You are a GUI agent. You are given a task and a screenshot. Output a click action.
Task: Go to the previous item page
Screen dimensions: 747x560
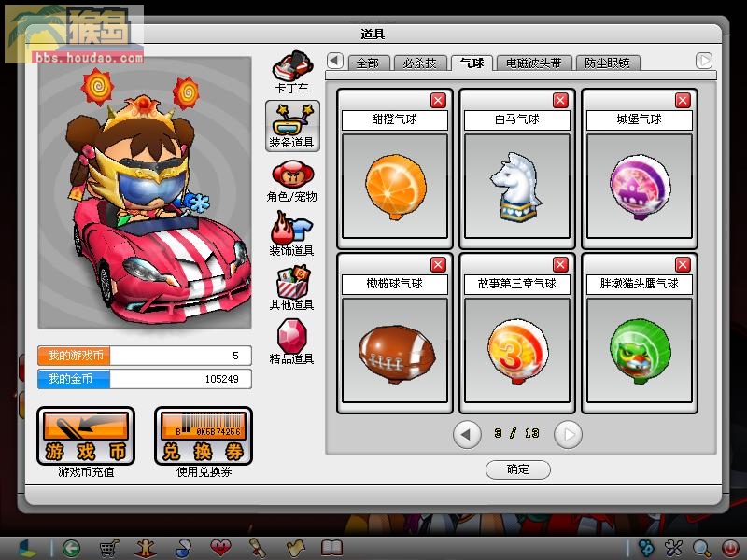[467, 434]
